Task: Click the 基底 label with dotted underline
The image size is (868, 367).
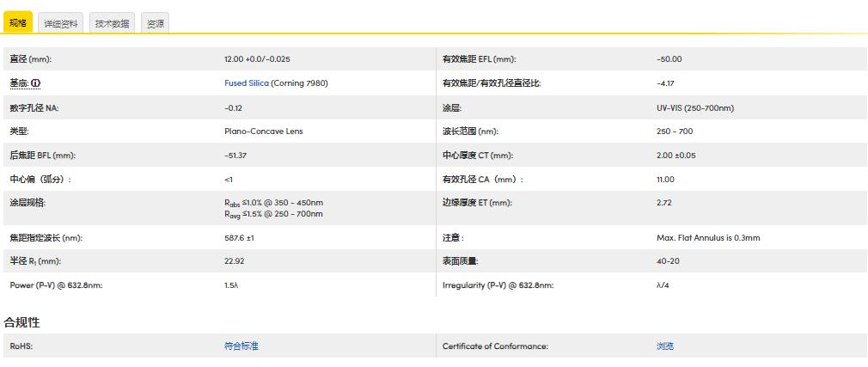Action: (x=19, y=83)
